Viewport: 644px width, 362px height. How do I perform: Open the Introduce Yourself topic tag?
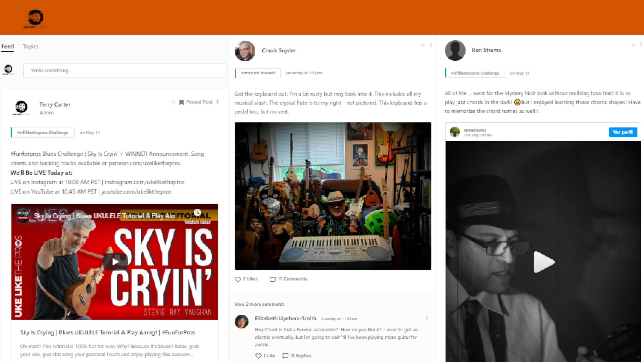tap(258, 73)
